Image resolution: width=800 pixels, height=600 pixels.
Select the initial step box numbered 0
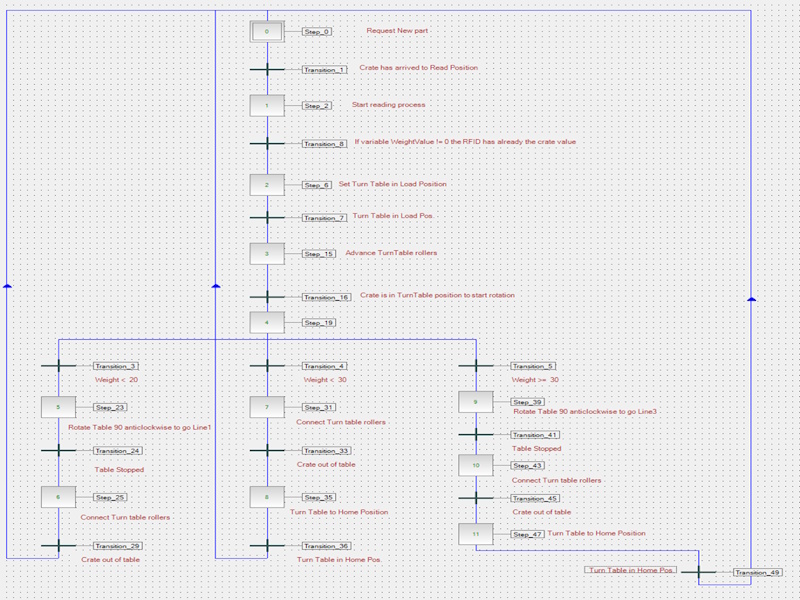[x=267, y=31]
